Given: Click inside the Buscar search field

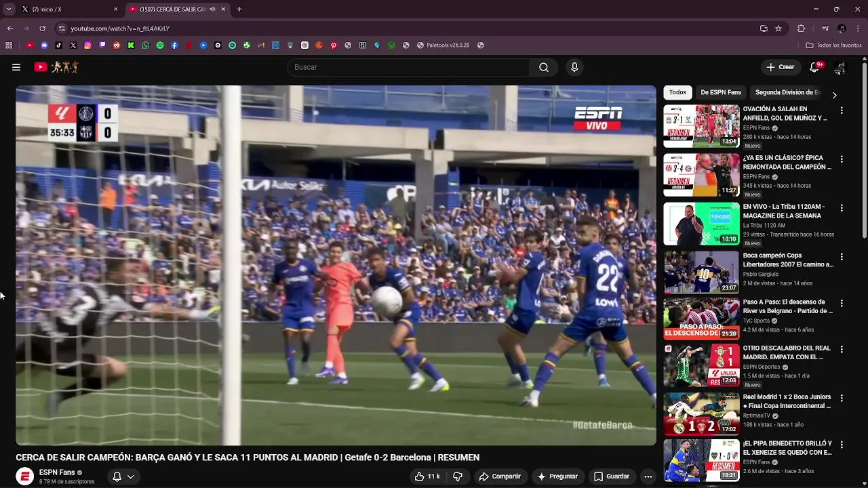Looking at the screenshot, I should point(408,67).
